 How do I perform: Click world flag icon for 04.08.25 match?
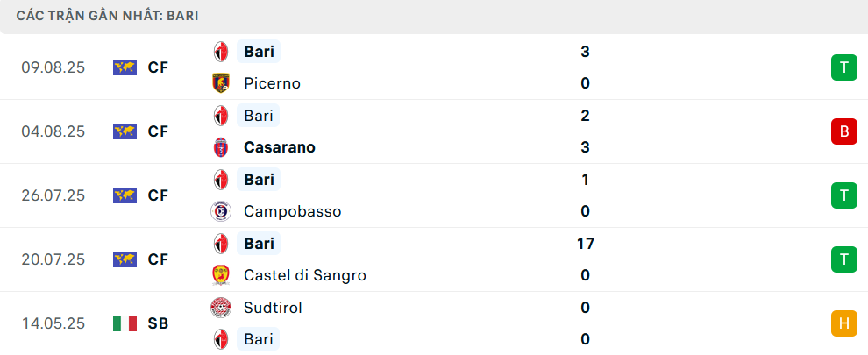tap(125, 131)
